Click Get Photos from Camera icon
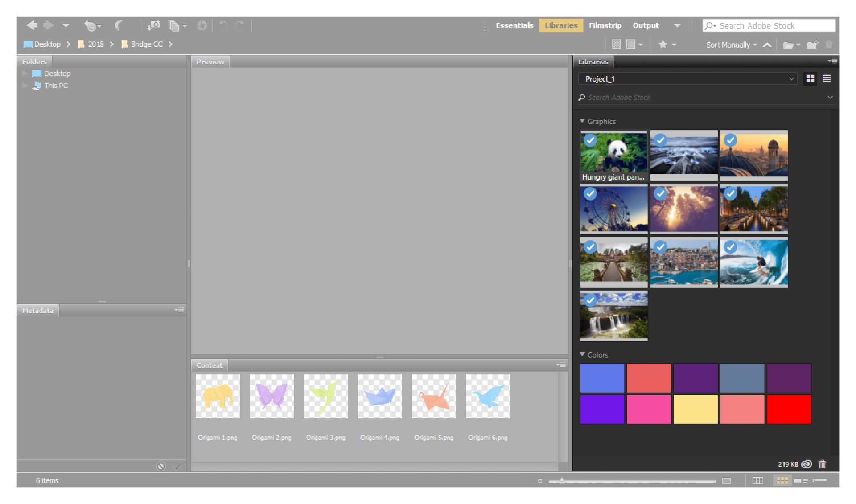Image resolution: width=856 pixels, height=504 pixels. point(154,25)
